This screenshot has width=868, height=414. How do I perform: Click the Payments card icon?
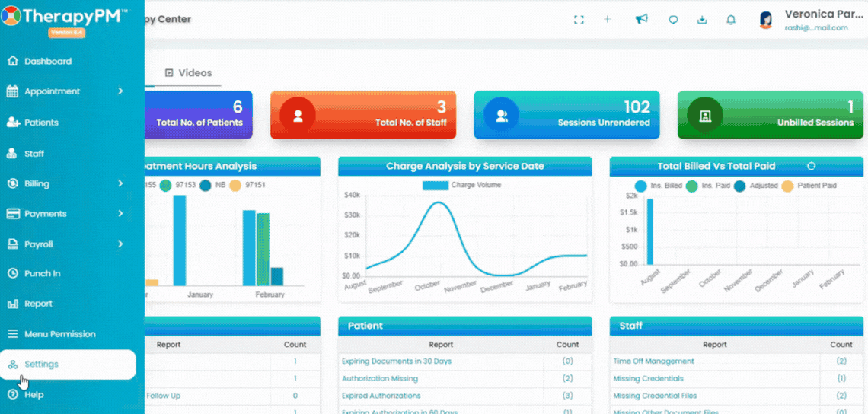13,214
